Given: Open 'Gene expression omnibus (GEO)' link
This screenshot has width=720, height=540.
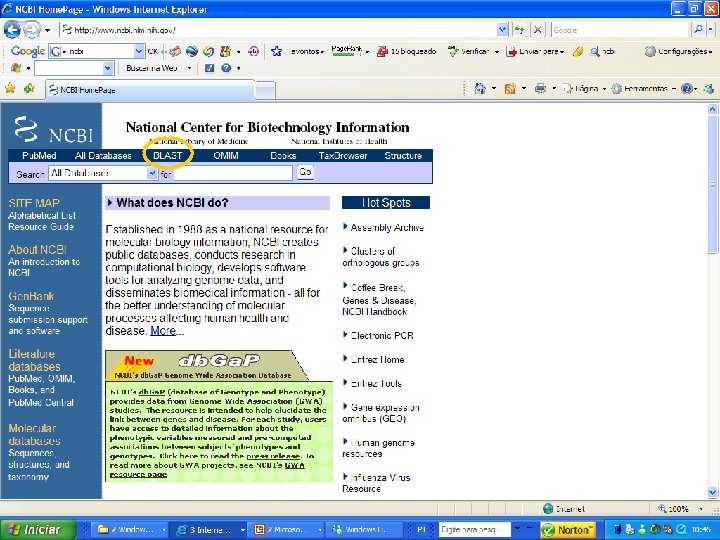Looking at the screenshot, I should click(x=381, y=413).
